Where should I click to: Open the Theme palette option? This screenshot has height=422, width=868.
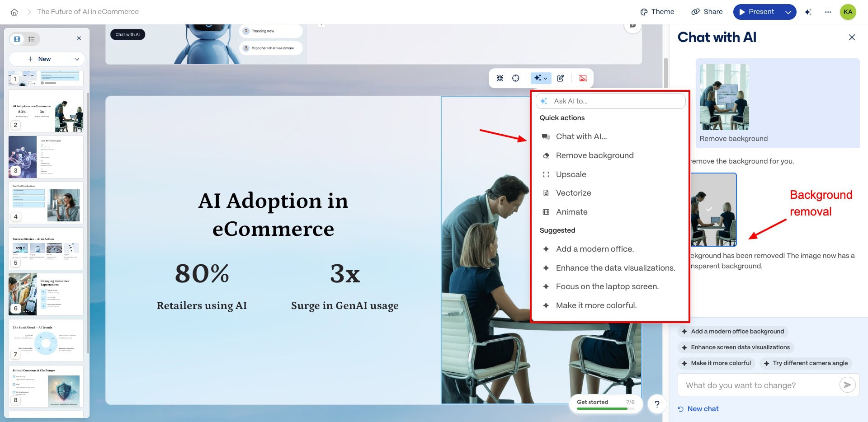[657, 12]
